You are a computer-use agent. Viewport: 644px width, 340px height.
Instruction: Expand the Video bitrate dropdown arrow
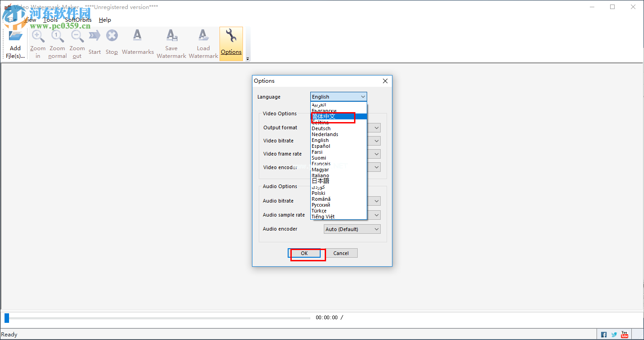(376, 141)
